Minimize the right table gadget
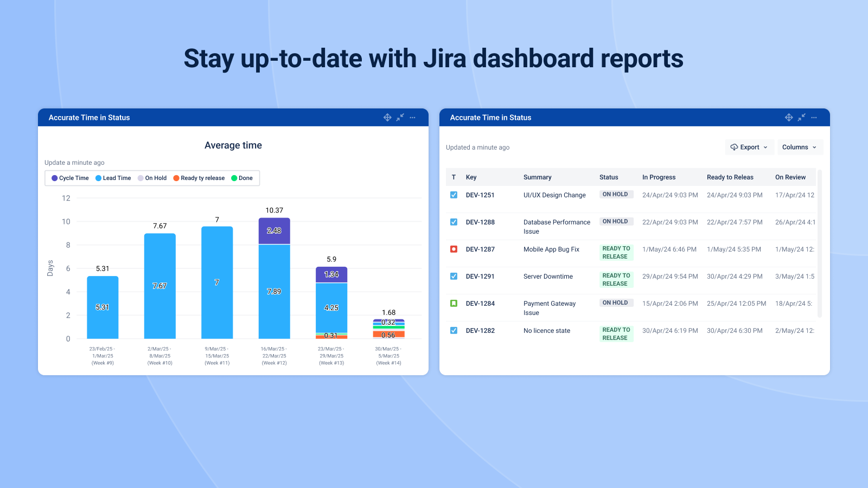The image size is (868, 488). (x=801, y=118)
